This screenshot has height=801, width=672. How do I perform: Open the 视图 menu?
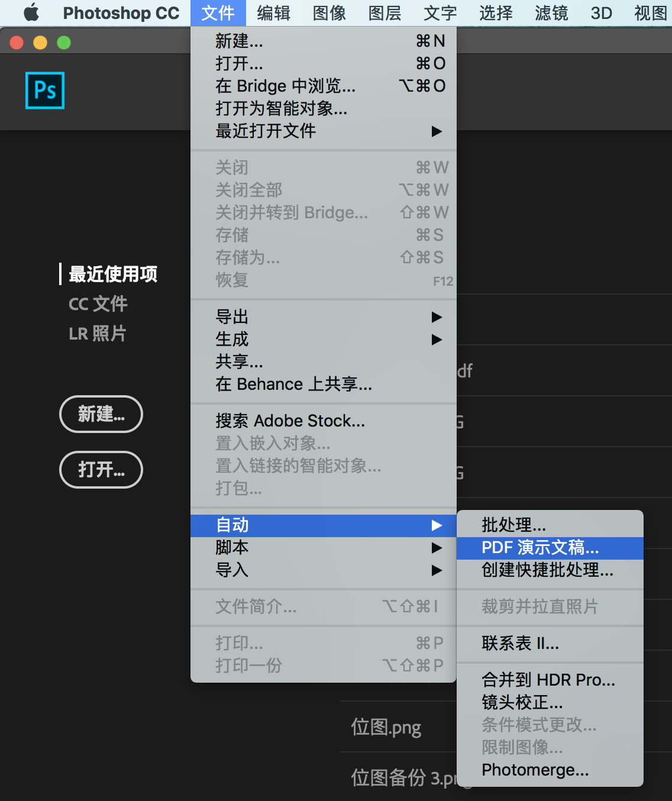[651, 12]
